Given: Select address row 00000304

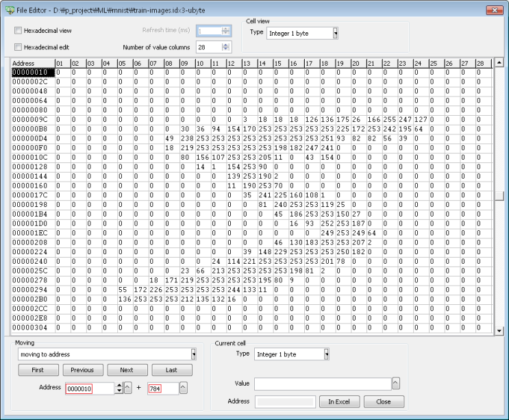Looking at the screenshot, I should [x=33, y=328].
